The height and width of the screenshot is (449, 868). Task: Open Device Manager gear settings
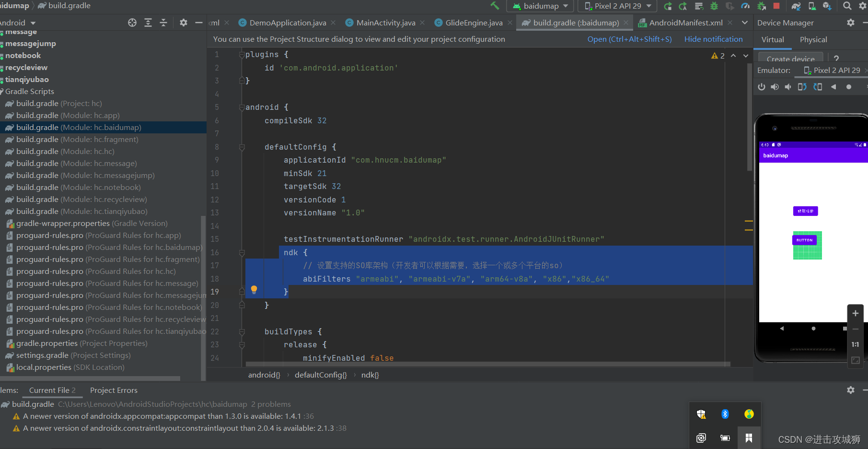tap(851, 23)
